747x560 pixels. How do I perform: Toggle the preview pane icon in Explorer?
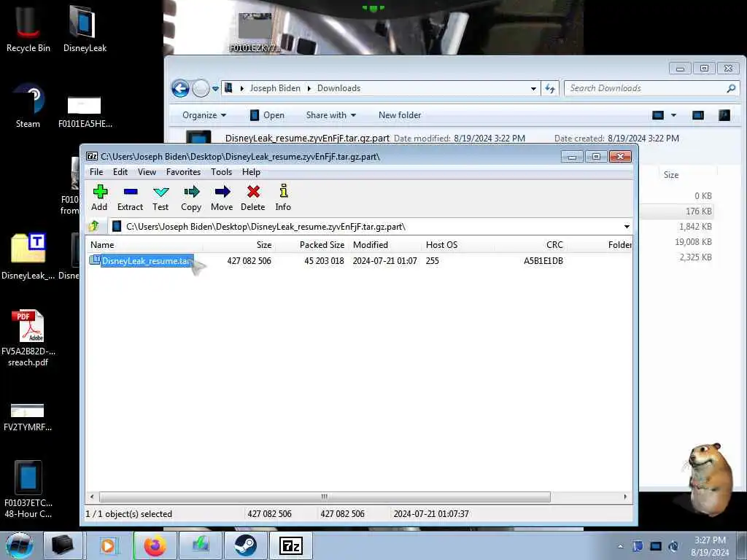tap(698, 115)
